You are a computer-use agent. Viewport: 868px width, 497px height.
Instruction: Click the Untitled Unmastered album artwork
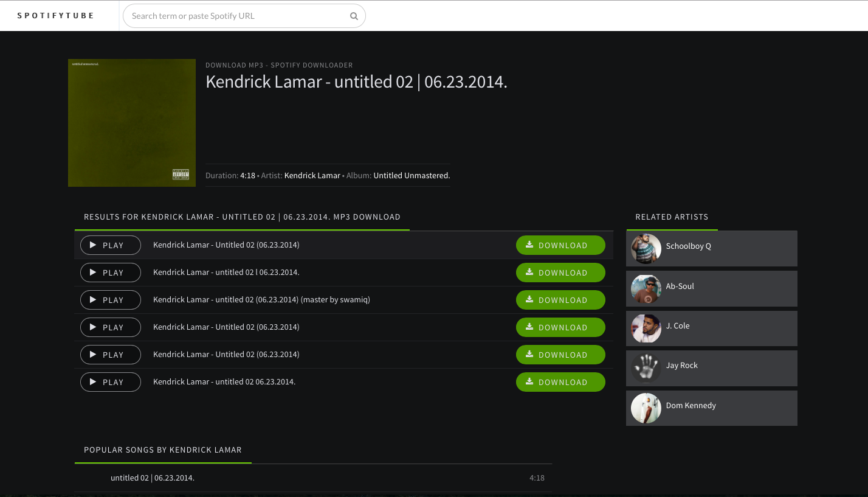(x=131, y=122)
